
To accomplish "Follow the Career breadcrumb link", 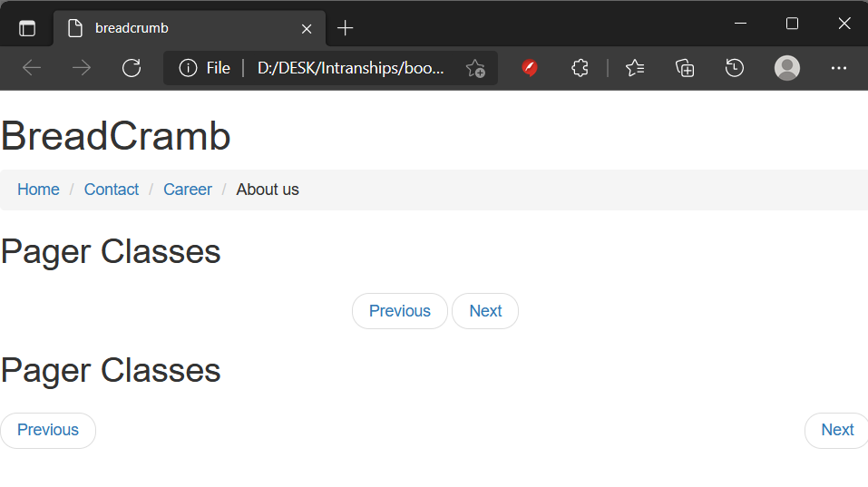I will pyautogui.click(x=188, y=190).
